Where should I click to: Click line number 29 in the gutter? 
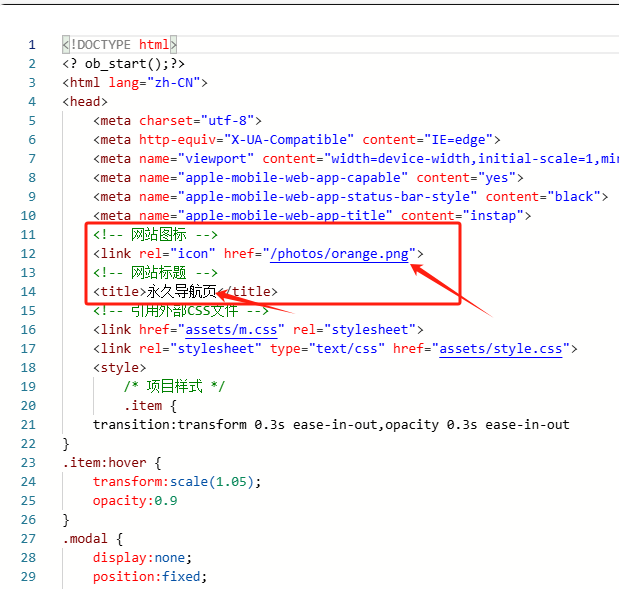(28, 576)
